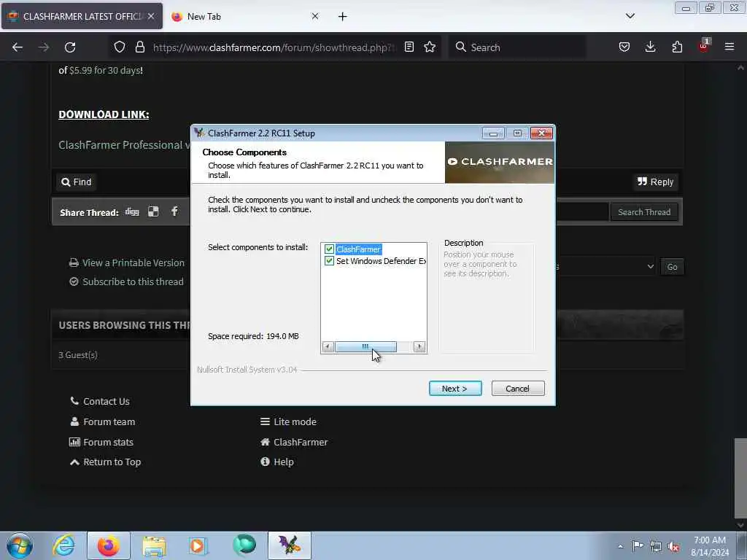Open the media player taskbar icon
Image resolution: width=747 pixels, height=560 pixels.
[198, 545]
